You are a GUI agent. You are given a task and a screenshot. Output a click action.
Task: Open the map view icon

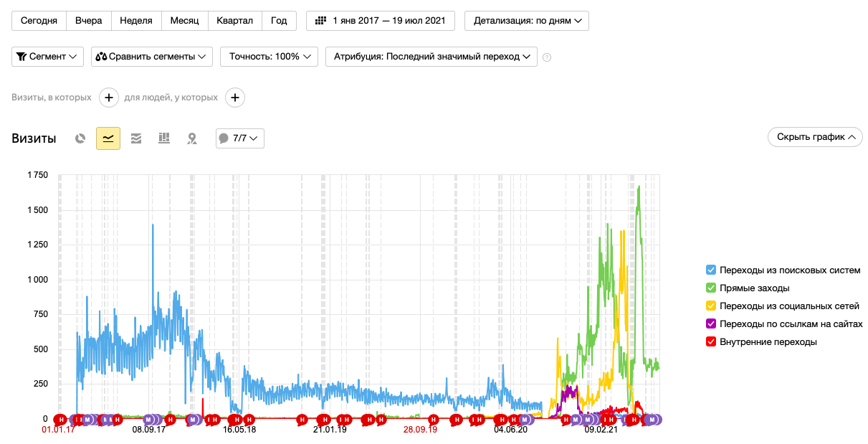tap(192, 138)
